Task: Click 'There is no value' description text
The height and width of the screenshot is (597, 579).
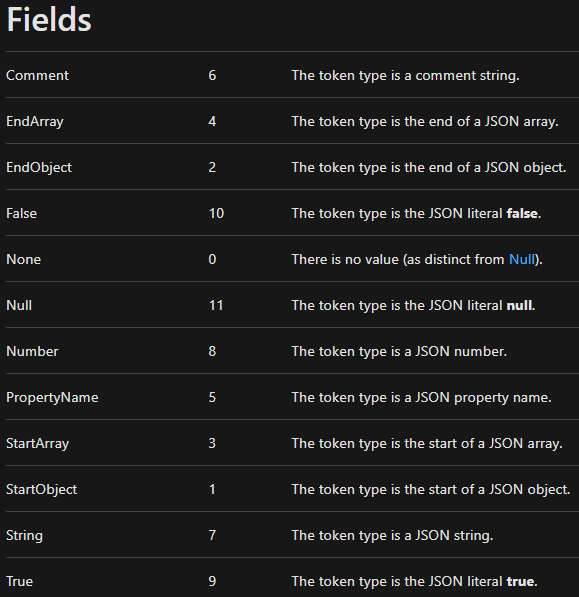Action: pyautogui.click(x=417, y=260)
